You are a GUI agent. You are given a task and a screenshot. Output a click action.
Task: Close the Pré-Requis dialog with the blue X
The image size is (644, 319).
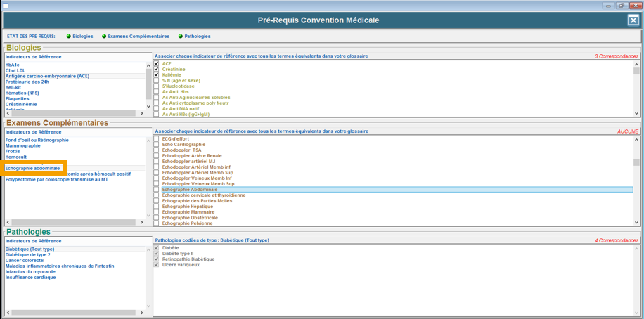(633, 20)
